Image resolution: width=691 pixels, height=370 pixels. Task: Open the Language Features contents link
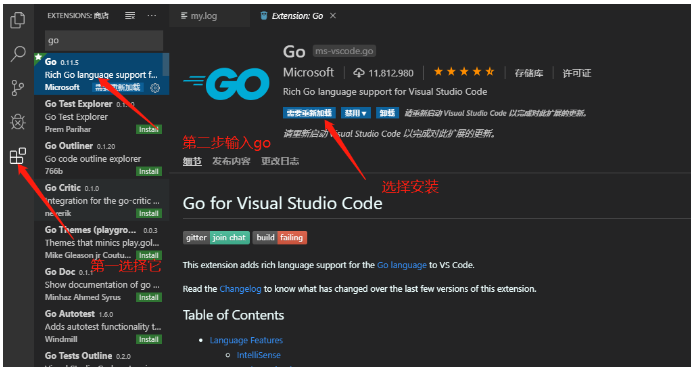pyautogui.click(x=246, y=340)
